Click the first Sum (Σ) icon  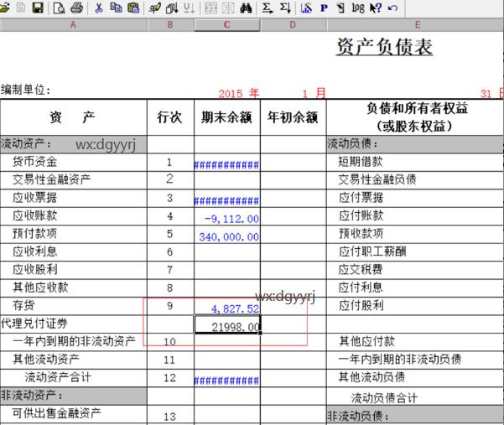268,8
